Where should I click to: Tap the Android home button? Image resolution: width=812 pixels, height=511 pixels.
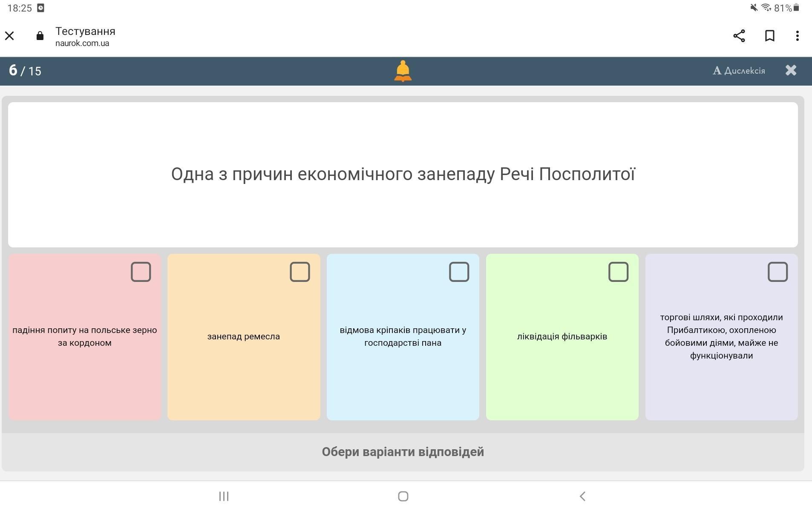coord(403,496)
